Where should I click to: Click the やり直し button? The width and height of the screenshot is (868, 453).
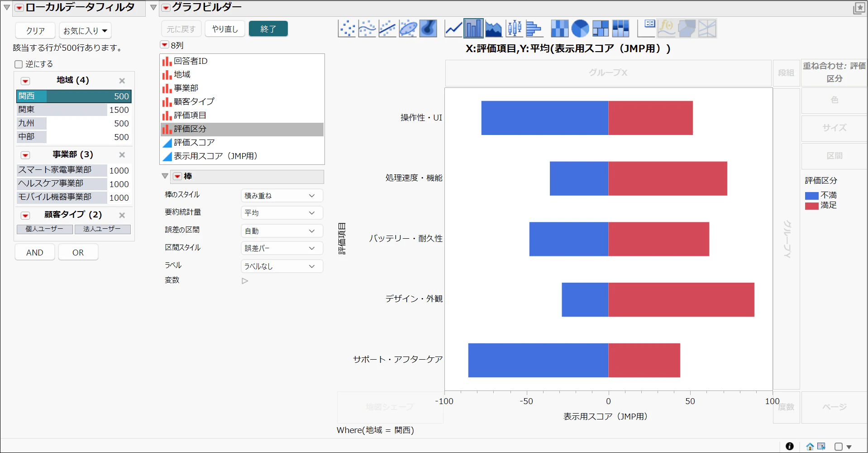point(225,29)
